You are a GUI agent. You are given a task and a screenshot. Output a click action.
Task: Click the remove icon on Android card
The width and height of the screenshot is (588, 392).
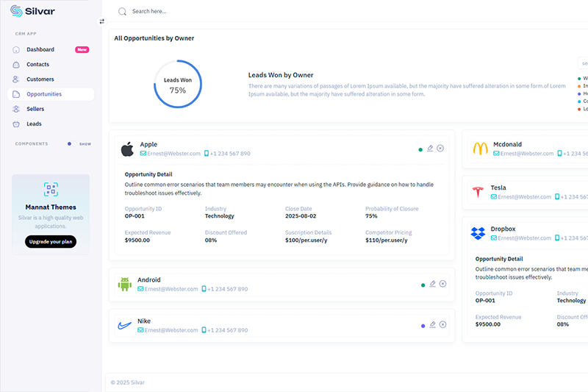coord(442,284)
